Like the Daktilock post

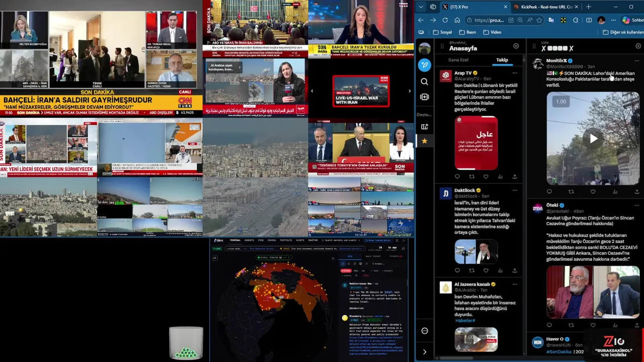coord(486,270)
